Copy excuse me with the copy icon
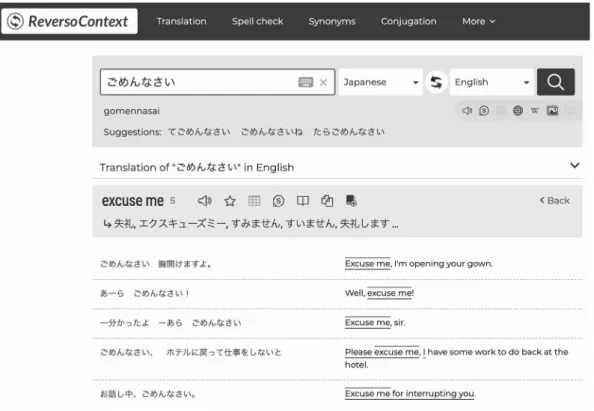Screen dimensions: 594x411 pos(327,201)
